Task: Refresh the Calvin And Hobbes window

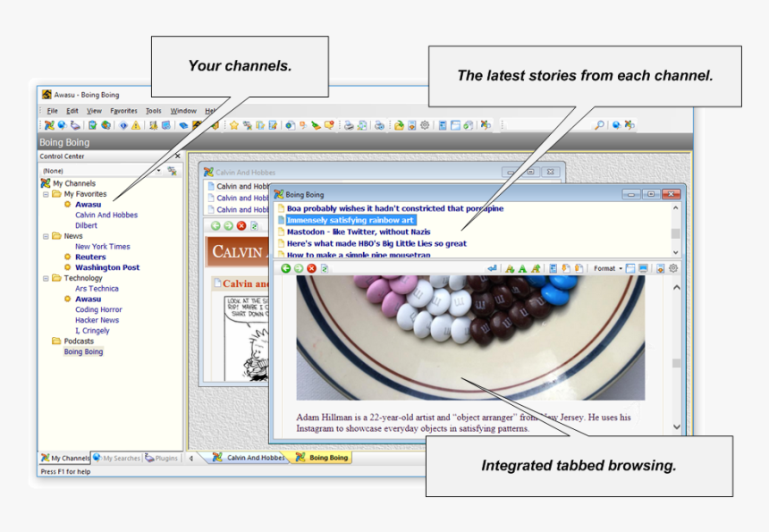Action: pyautogui.click(x=254, y=225)
